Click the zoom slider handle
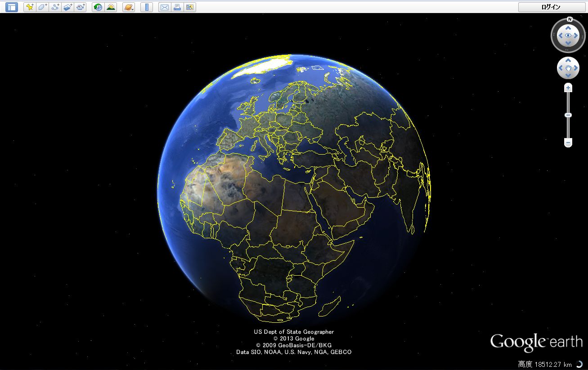This screenshot has height=370, width=588. click(568, 115)
